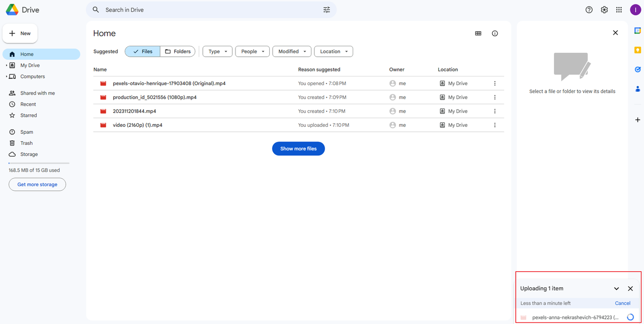The width and height of the screenshot is (644, 324).
Task: Click Get more storage button
Action: (x=37, y=185)
